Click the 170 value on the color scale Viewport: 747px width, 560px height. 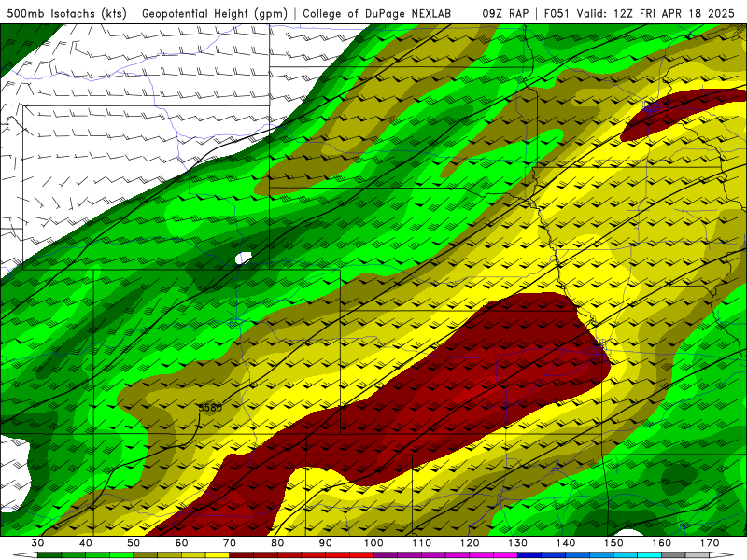tap(710, 543)
